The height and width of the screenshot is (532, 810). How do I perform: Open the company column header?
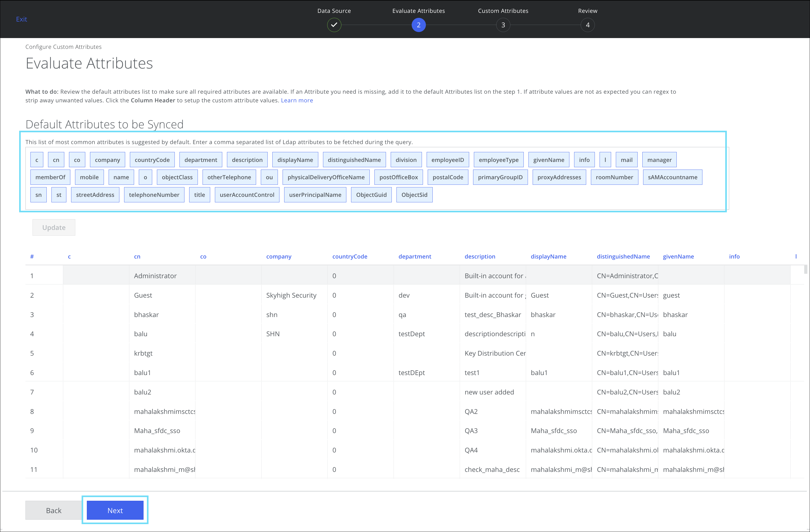[x=278, y=257]
